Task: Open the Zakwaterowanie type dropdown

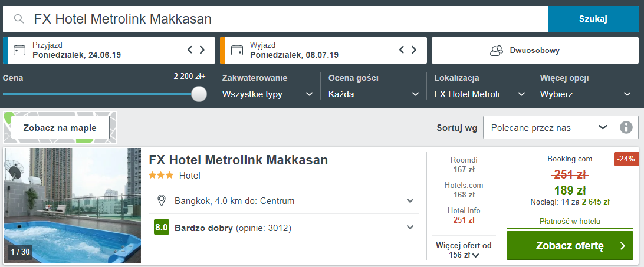Action: click(268, 94)
